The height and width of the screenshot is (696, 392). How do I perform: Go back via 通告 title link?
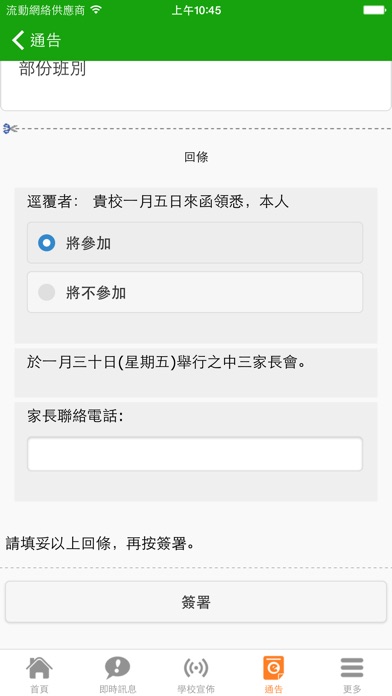45,40
